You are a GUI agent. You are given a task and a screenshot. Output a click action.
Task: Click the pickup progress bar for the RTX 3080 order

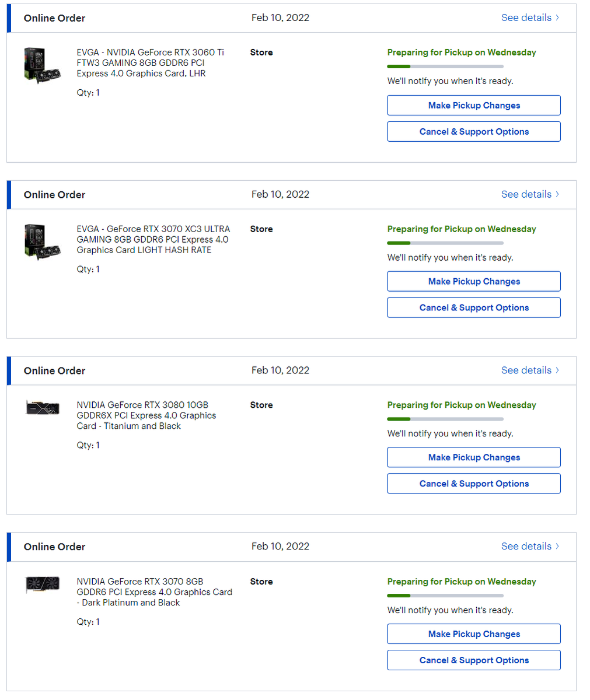pos(445,419)
